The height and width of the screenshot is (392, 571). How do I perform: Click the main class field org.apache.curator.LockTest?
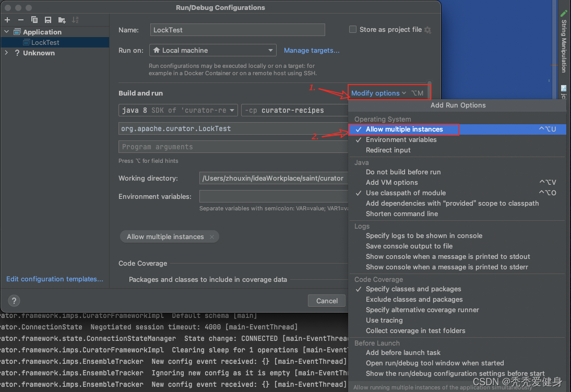pyautogui.click(x=233, y=128)
